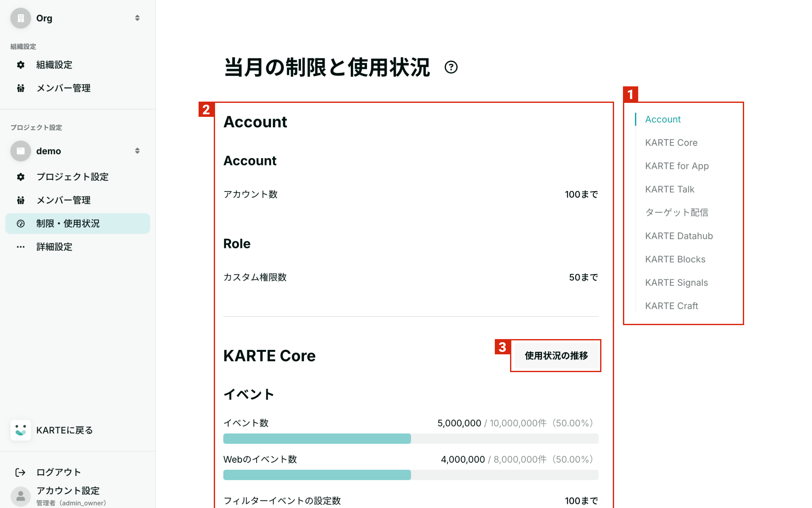This screenshot has width=812, height=508.
Task: Jump to KARTE Talk section
Action: pos(670,190)
